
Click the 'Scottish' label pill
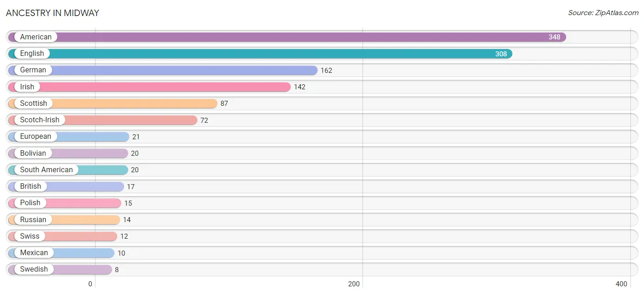point(33,103)
